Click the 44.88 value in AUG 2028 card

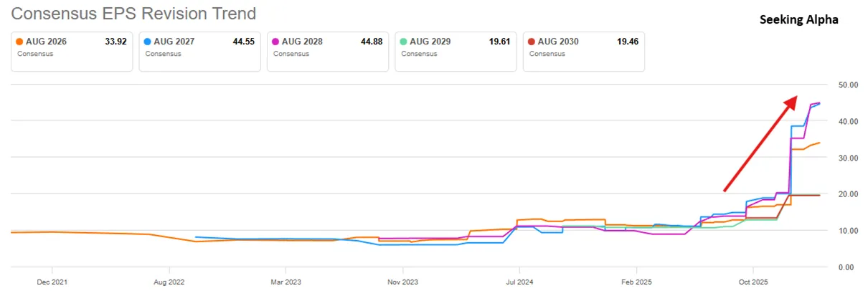pyautogui.click(x=372, y=42)
